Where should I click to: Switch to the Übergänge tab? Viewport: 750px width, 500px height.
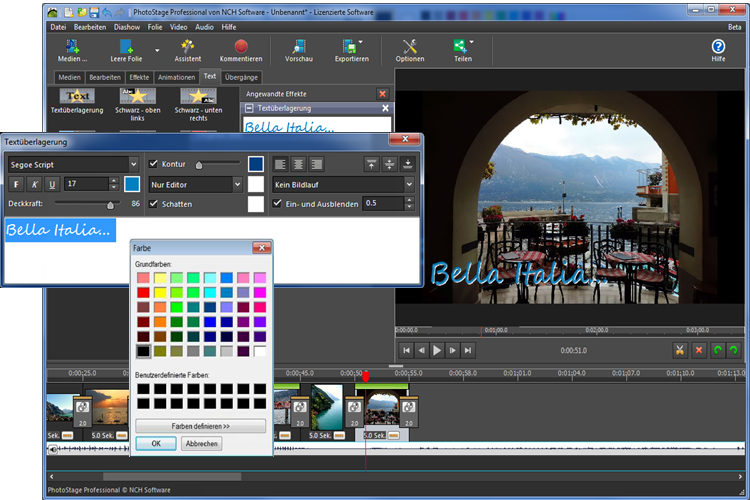(241, 77)
